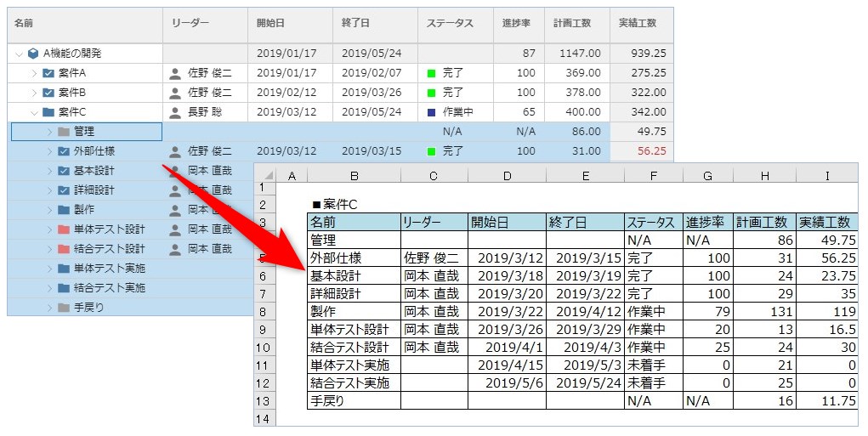Toggle the checkmark icon for 詳細設計
Image resolution: width=868 pixels, height=436 pixels.
(x=64, y=190)
